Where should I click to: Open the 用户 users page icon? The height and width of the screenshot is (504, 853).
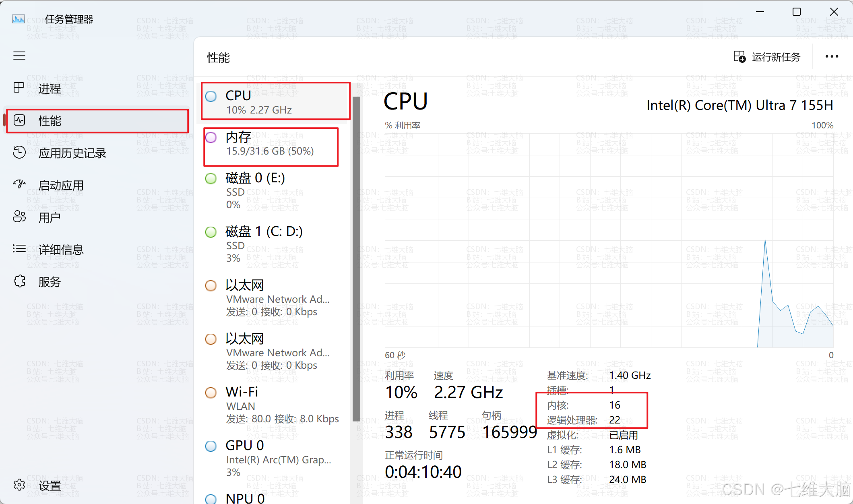19,217
